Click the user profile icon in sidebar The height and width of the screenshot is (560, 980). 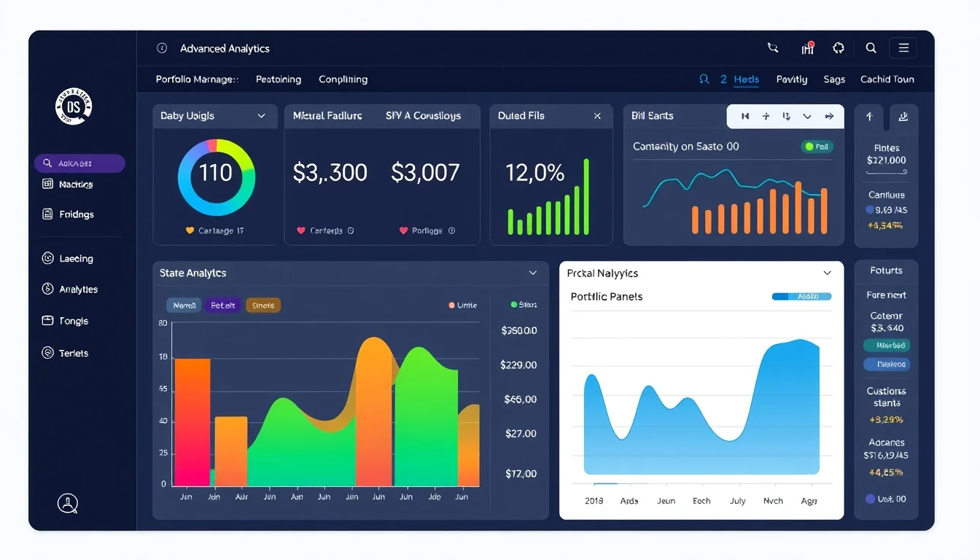68,502
